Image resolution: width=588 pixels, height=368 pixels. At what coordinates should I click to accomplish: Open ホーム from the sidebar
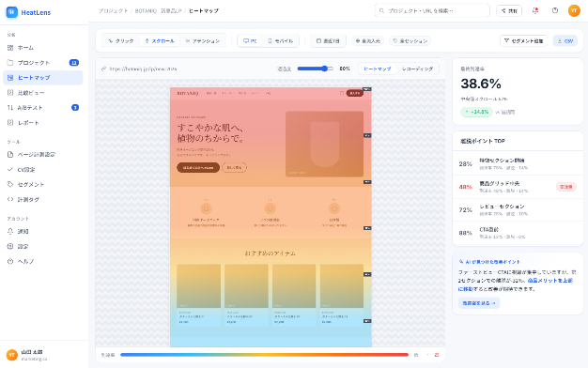pos(43,48)
